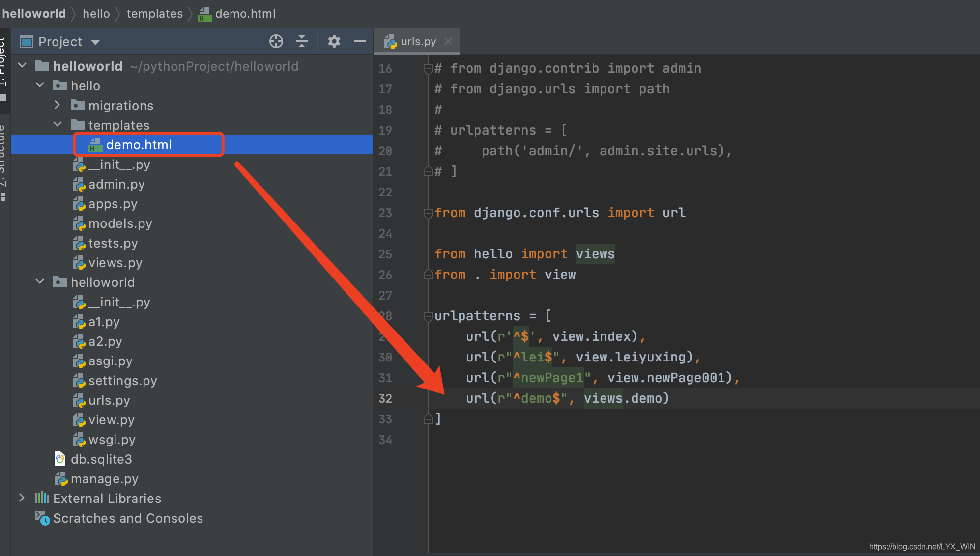Open settings.py in the project tree
Image resolution: width=980 pixels, height=556 pixels.
pos(122,381)
